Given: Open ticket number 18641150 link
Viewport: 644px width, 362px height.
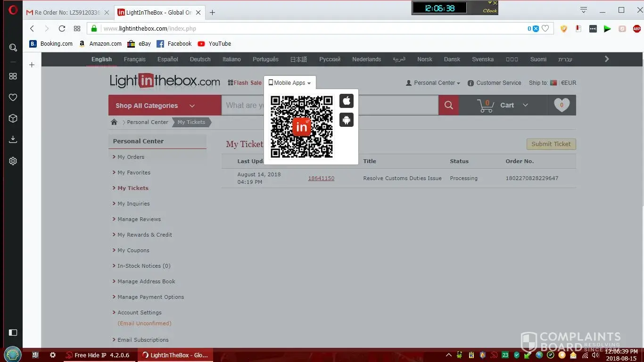Looking at the screenshot, I should [321, 179].
